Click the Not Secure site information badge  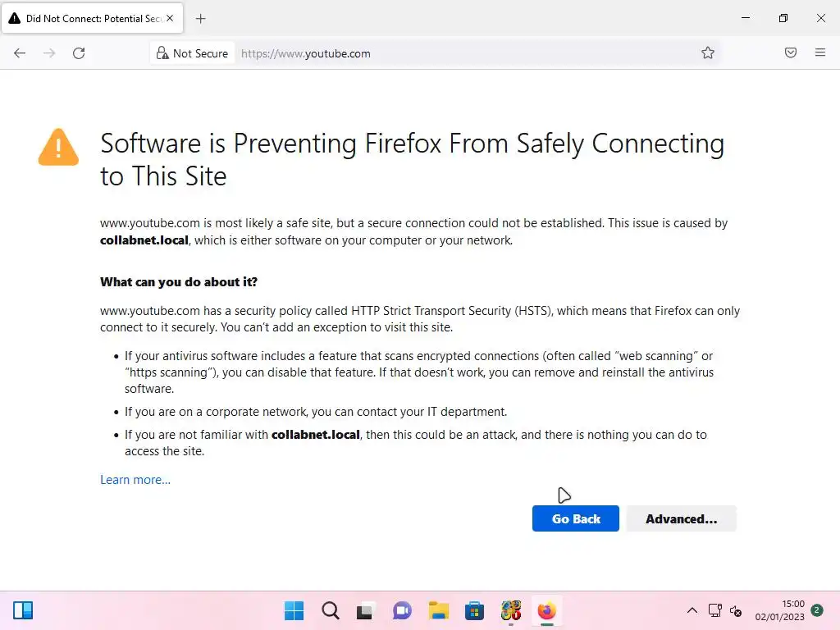(193, 53)
